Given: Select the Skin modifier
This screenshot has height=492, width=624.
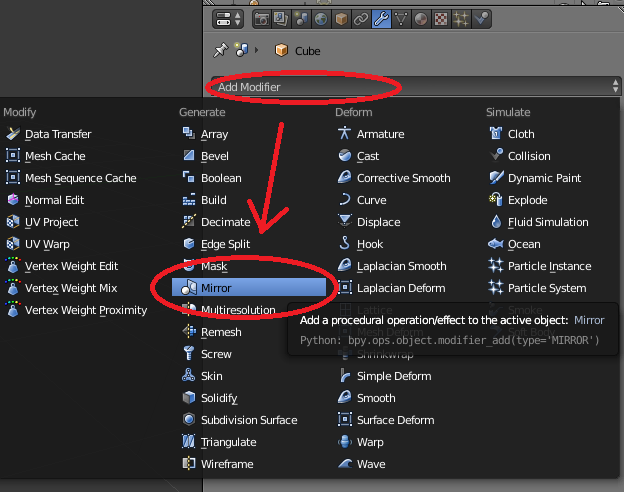Looking at the screenshot, I should [202, 376].
